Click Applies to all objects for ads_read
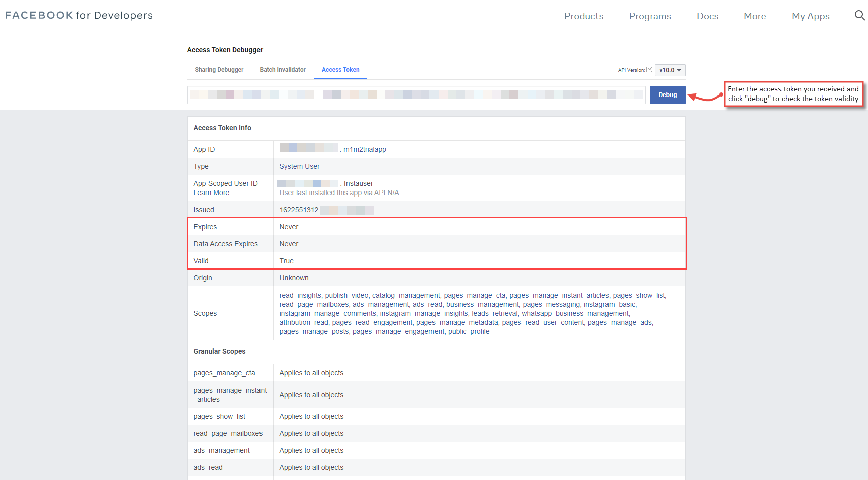 pyautogui.click(x=311, y=467)
